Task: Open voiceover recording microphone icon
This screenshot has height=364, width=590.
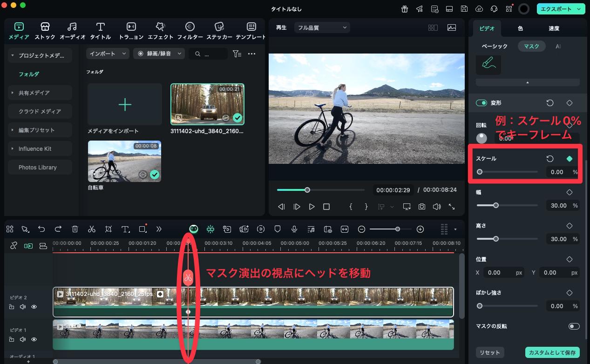Action: [294, 229]
